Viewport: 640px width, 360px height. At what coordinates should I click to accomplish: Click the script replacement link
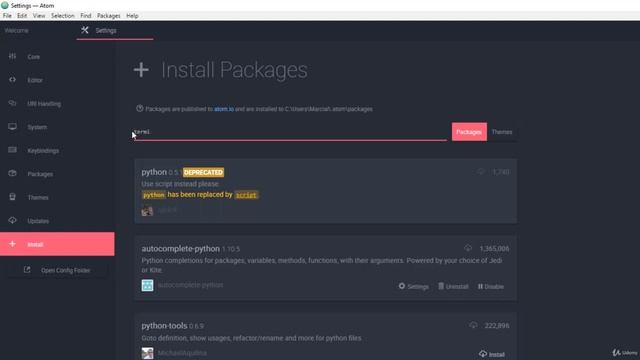(x=246, y=195)
